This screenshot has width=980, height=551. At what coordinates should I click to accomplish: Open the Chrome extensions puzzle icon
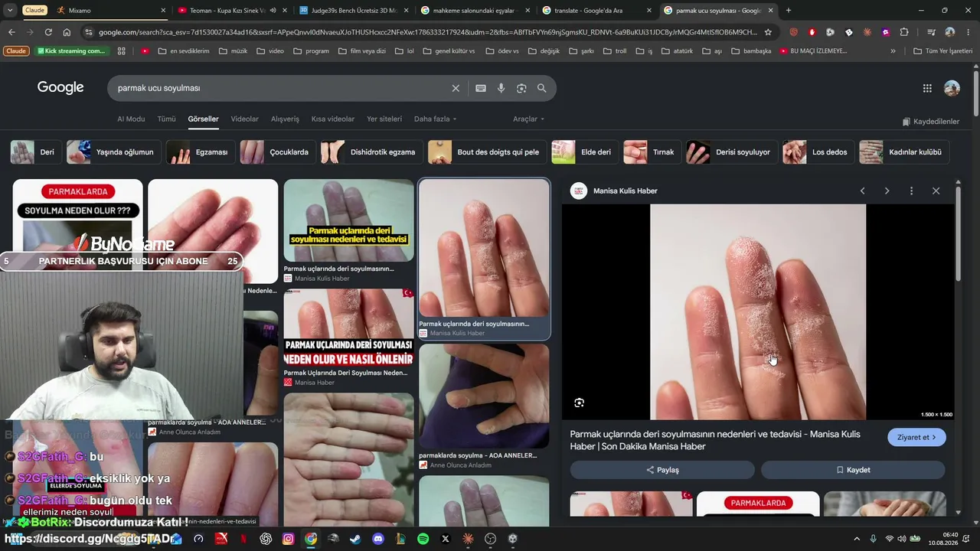point(904,32)
